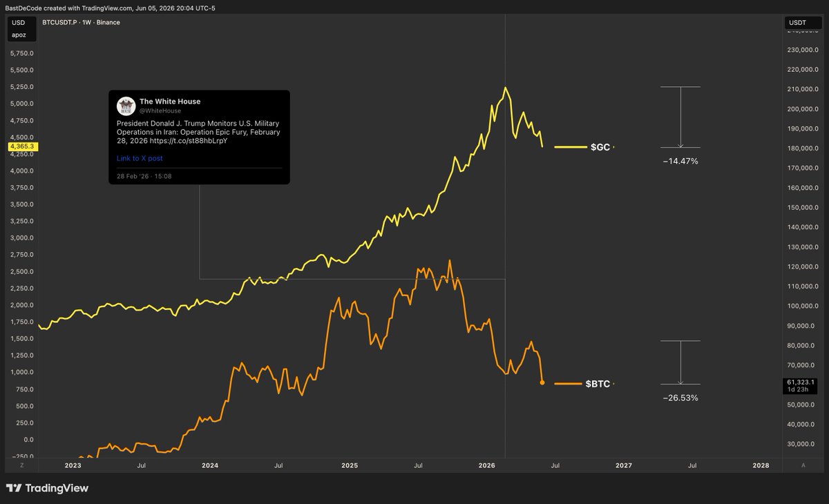Click 'The White House' account name
Viewport: 829px width, 504px height.
pyautogui.click(x=170, y=101)
